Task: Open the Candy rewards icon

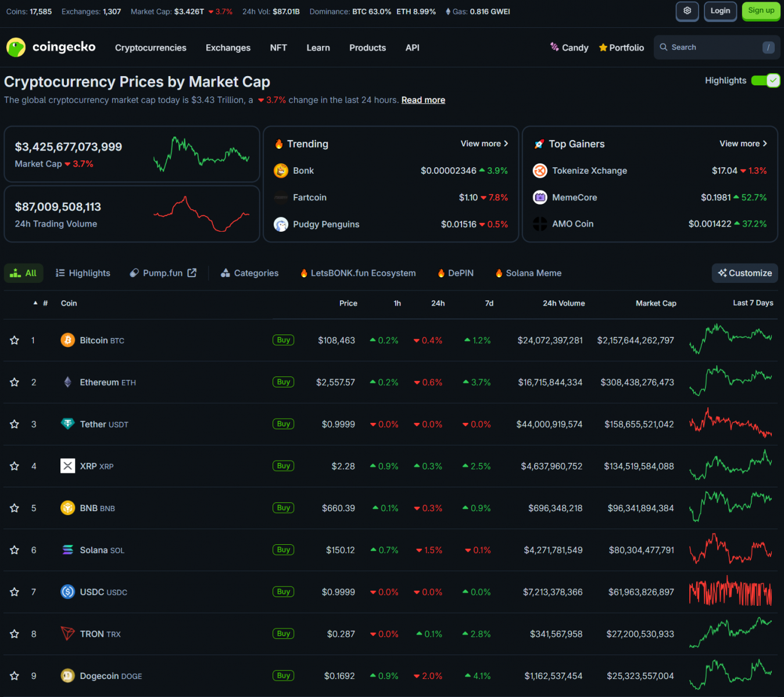Action: 554,47
